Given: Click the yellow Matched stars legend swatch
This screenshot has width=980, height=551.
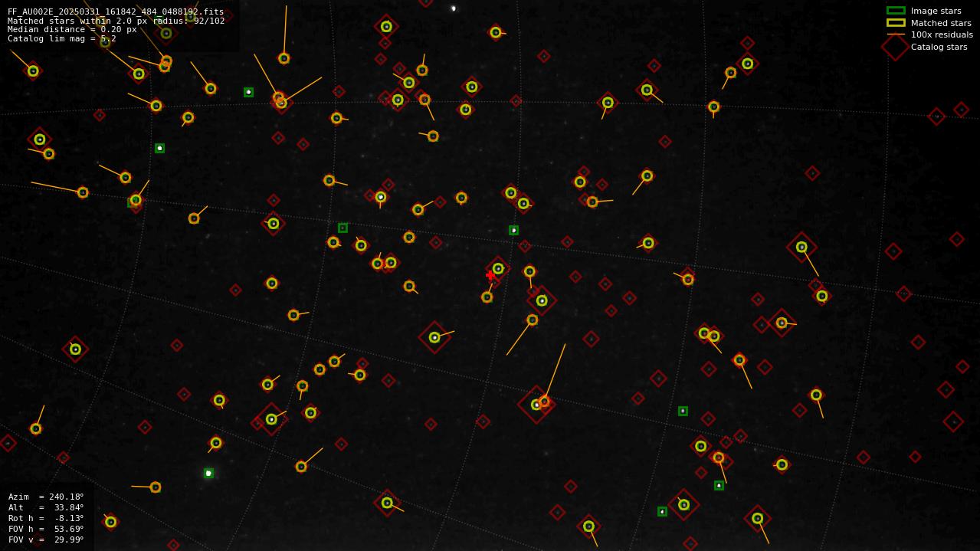Looking at the screenshot, I should (x=896, y=23).
